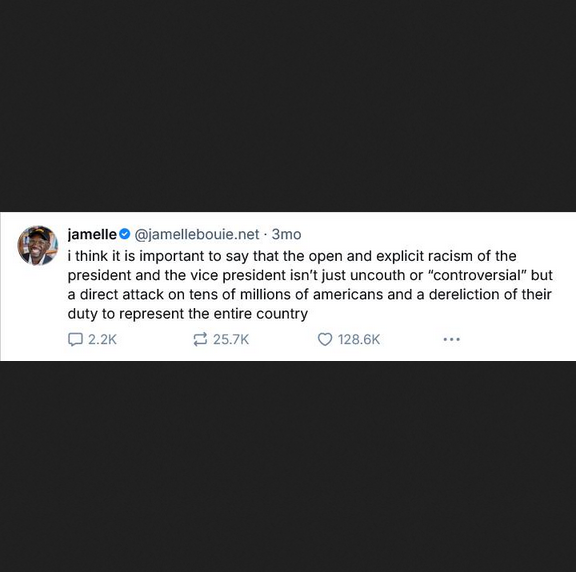Screen dimensions: 576x572
Task: Click the repost arrows icon
Action: (x=200, y=339)
